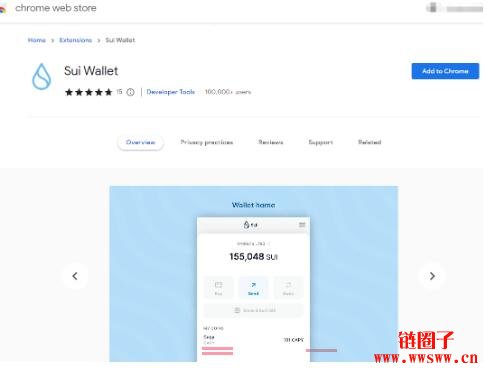
Task: Click the Sui Wallet extension title
Action: (91, 71)
